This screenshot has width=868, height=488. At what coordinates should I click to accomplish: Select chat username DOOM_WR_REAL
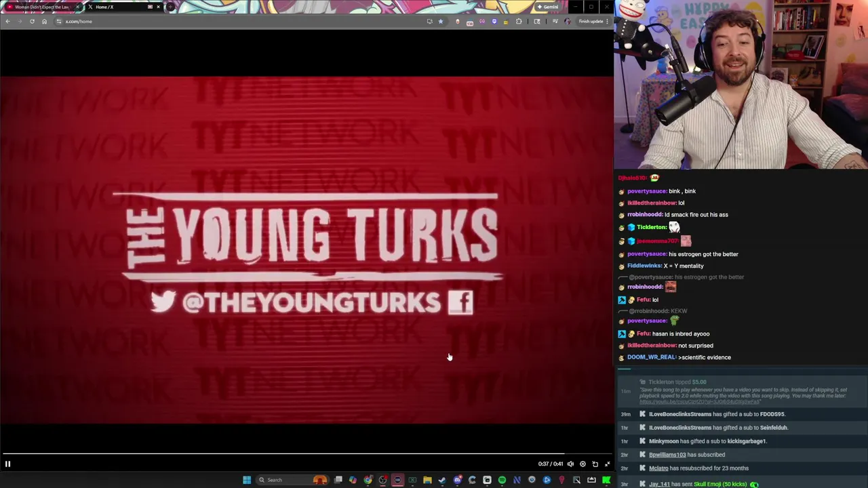pyautogui.click(x=651, y=357)
